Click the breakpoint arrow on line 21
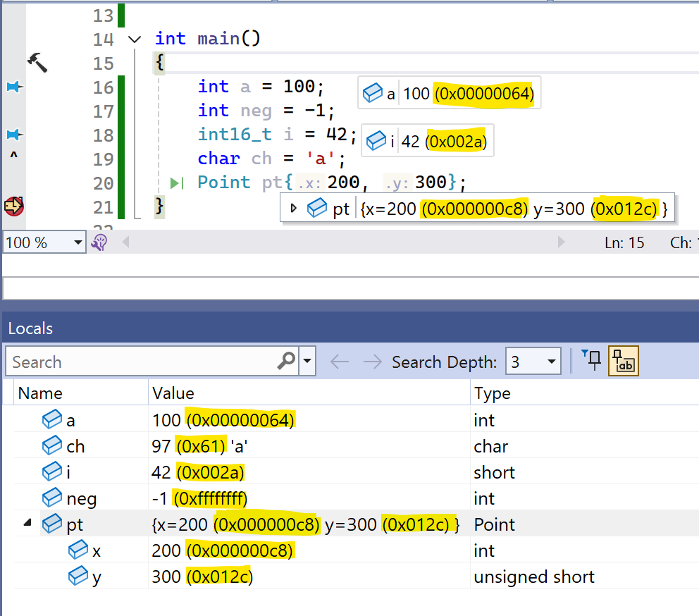699x616 pixels. (x=14, y=206)
